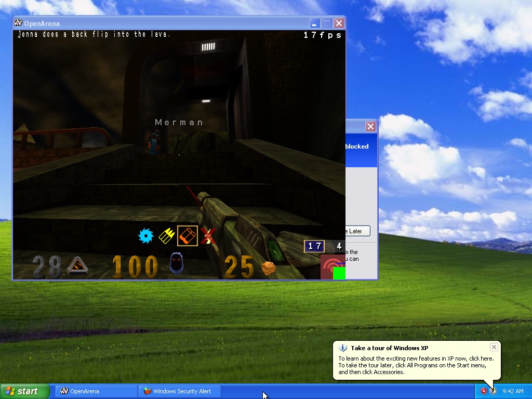
Task: Select the highlighted orange shotgun weapon icon
Action: tap(188, 236)
